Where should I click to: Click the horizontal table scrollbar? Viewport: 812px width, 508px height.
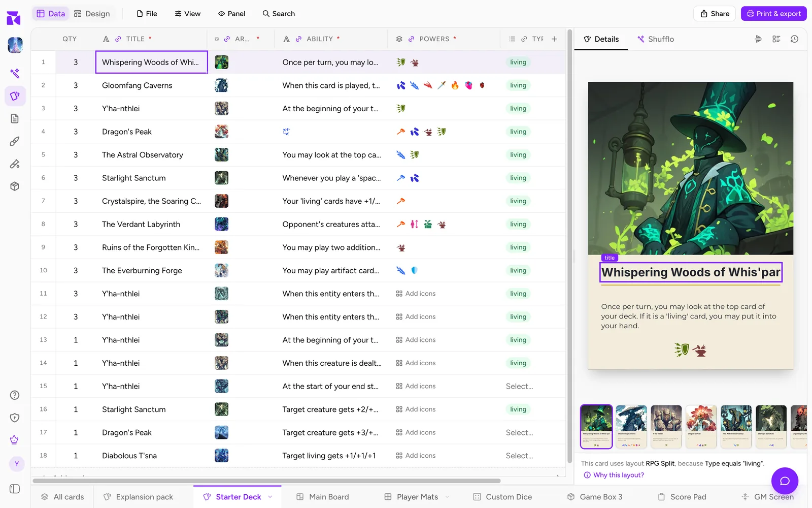pyautogui.click(x=266, y=481)
